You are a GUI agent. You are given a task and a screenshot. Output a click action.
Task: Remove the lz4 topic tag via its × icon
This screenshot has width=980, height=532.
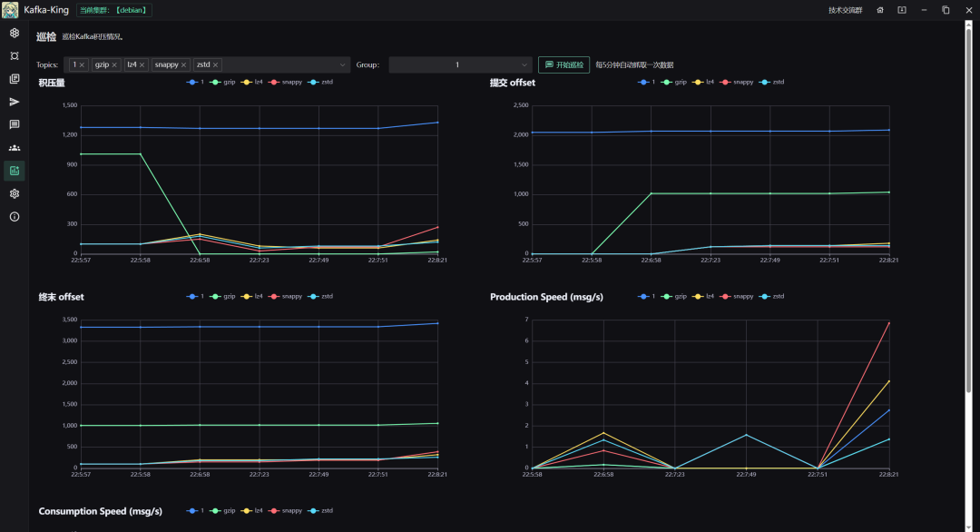tap(142, 64)
